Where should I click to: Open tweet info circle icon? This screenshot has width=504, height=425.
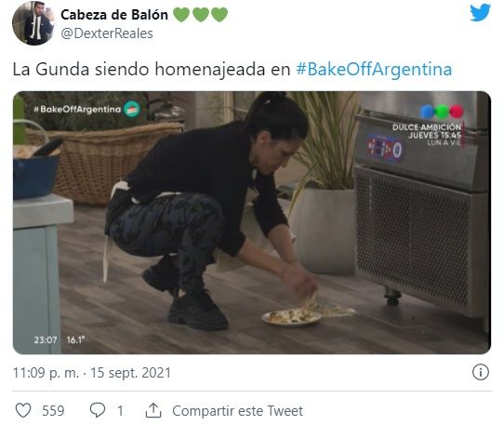click(481, 372)
